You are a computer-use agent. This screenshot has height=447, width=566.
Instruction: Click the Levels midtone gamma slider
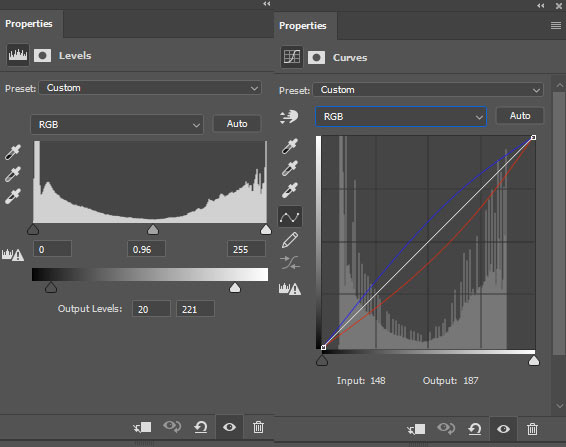click(x=153, y=229)
